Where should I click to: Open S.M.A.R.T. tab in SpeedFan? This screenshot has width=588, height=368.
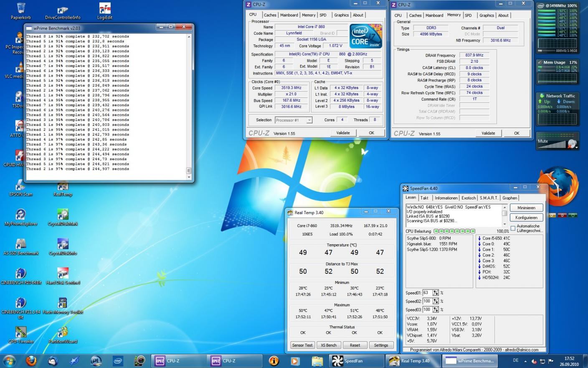pos(489,198)
